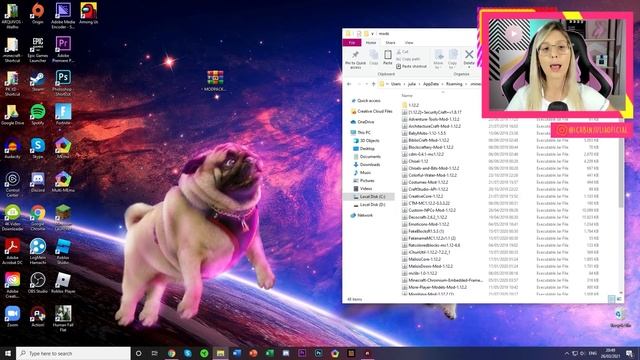Go back with Explorer back arrow
The image size is (640, 360).
(x=349, y=84)
